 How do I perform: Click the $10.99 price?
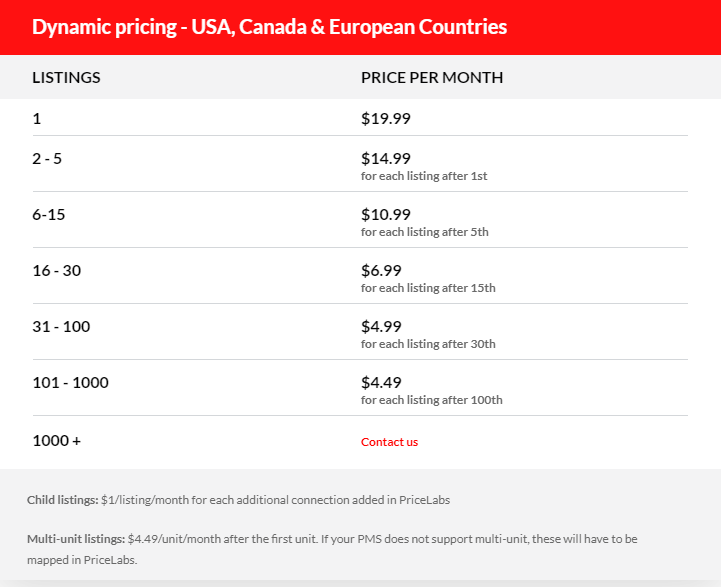(x=385, y=214)
